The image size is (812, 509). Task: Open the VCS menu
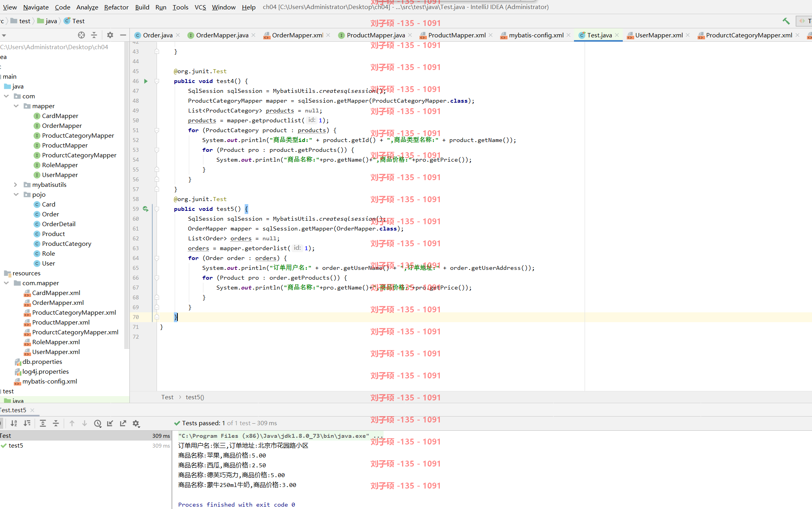tap(200, 7)
